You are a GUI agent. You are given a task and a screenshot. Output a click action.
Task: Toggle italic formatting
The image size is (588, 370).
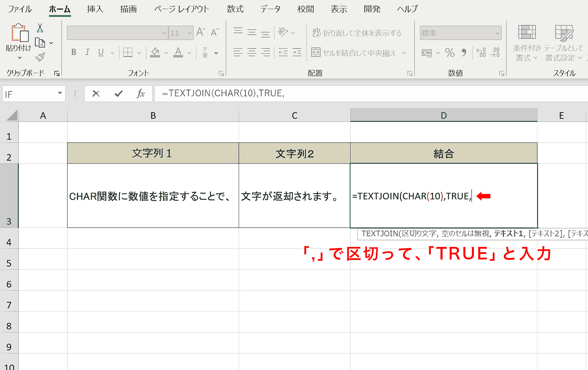point(87,53)
